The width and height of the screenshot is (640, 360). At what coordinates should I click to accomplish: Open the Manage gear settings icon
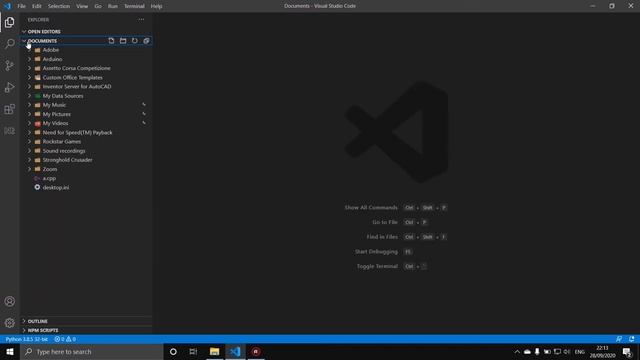(9, 323)
